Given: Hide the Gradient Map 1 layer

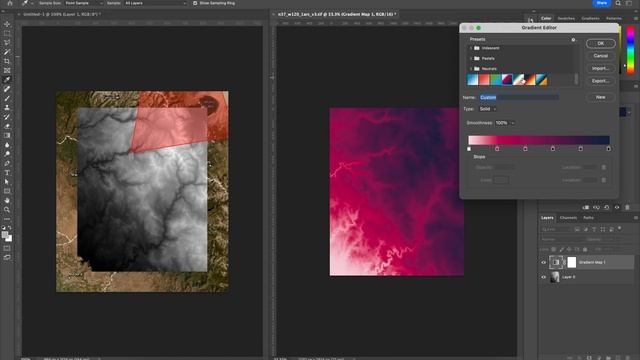Looking at the screenshot, I should 543,262.
